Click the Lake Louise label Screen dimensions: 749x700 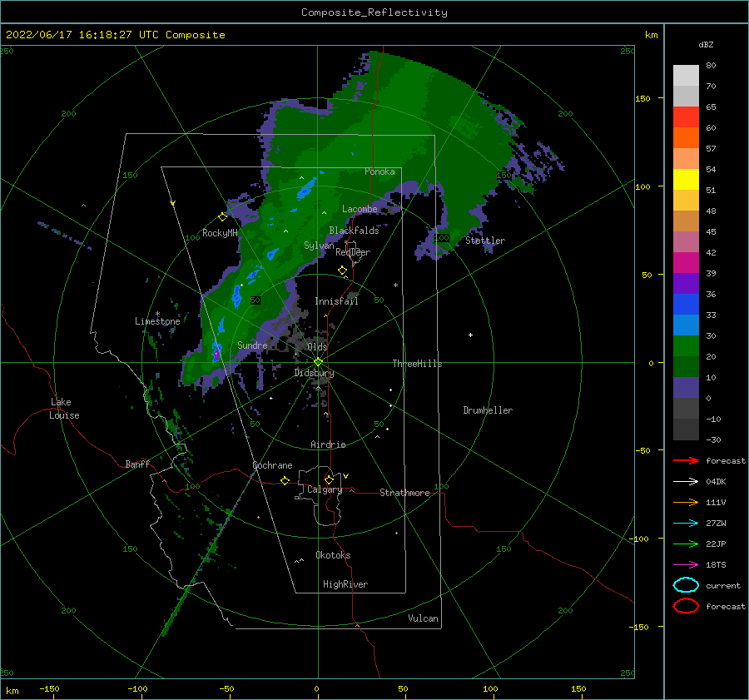coord(64,409)
